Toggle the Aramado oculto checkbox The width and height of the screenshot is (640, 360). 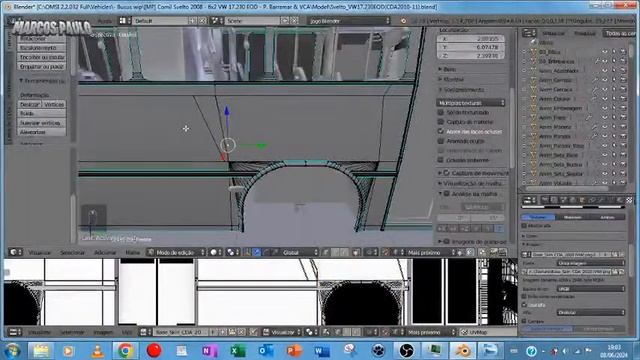441,141
